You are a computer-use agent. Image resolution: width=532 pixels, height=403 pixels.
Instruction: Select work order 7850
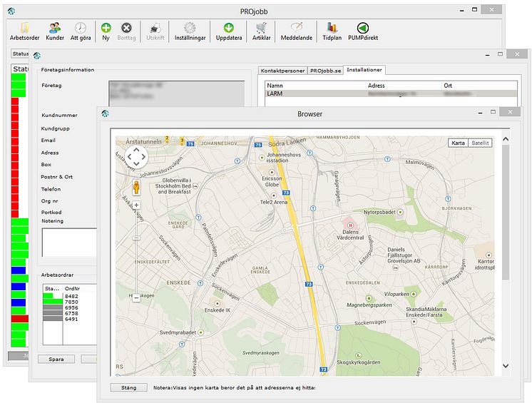pos(71,302)
